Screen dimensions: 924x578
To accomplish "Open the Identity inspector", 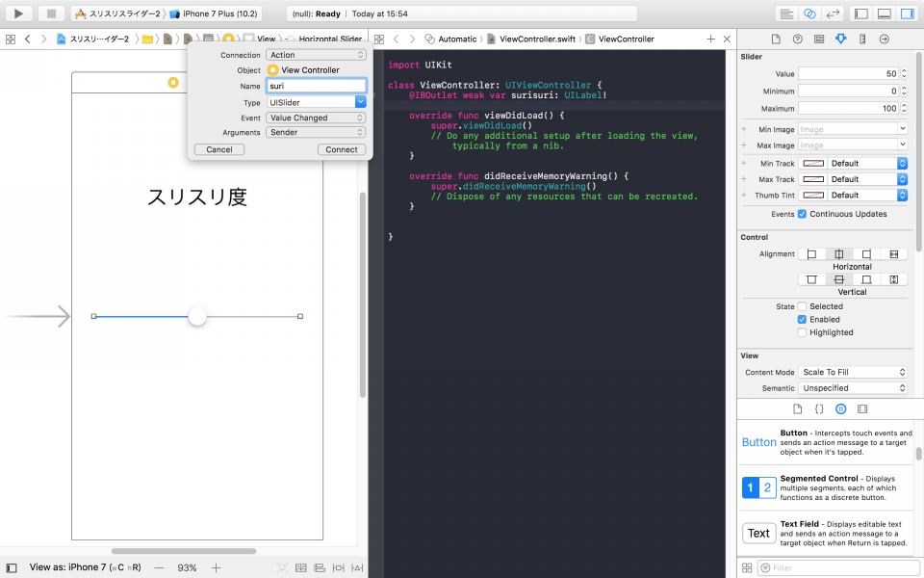I will coord(819,39).
